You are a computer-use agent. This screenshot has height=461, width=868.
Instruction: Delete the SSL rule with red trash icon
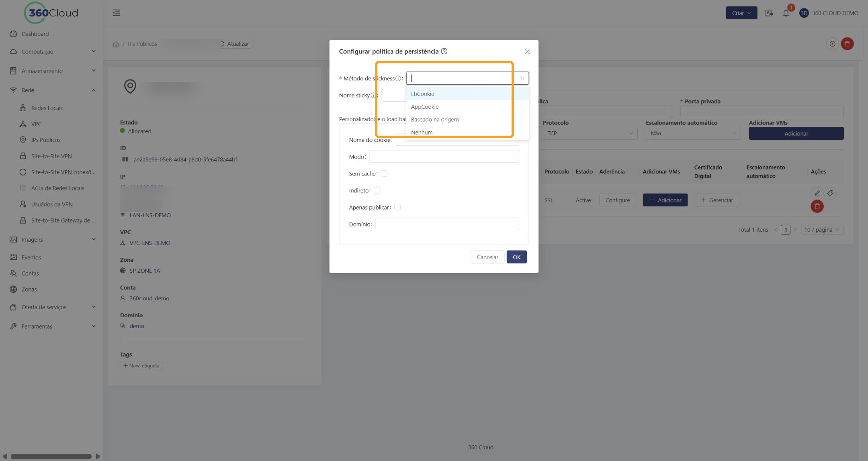(x=817, y=206)
